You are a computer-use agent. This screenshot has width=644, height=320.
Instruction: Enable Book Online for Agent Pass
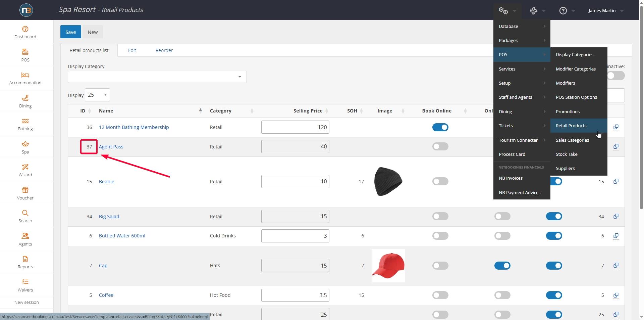pyautogui.click(x=440, y=146)
